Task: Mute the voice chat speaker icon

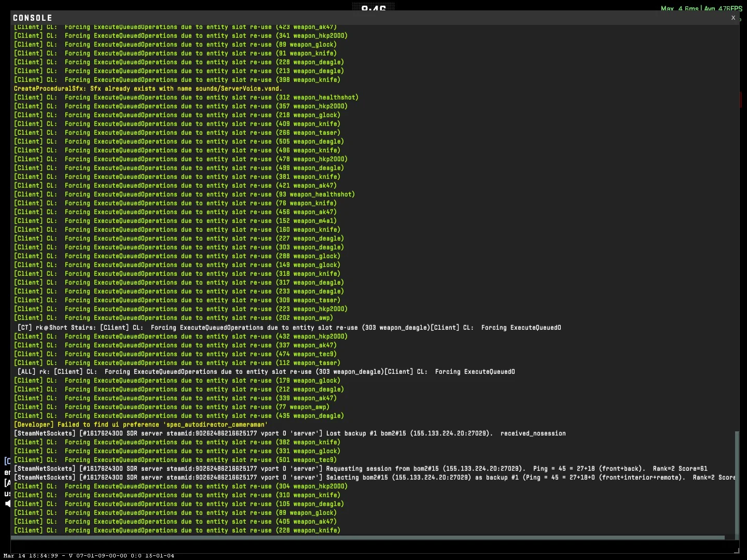Action: point(6,503)
